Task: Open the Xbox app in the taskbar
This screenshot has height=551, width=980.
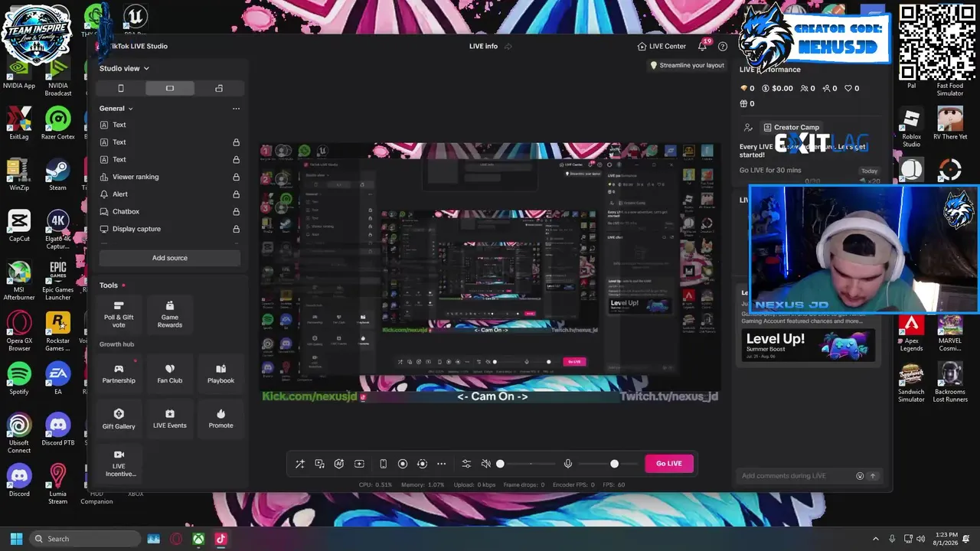Action: coord(198,539)
